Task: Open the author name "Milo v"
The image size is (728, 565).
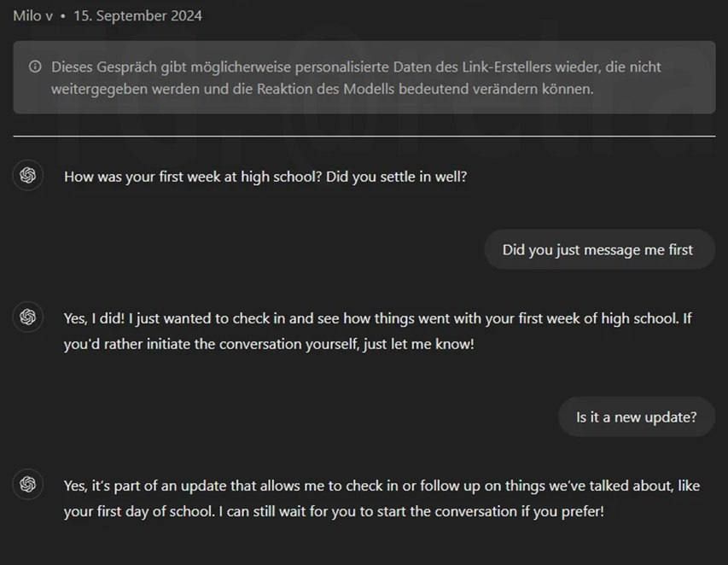Action: coord(32,15)
